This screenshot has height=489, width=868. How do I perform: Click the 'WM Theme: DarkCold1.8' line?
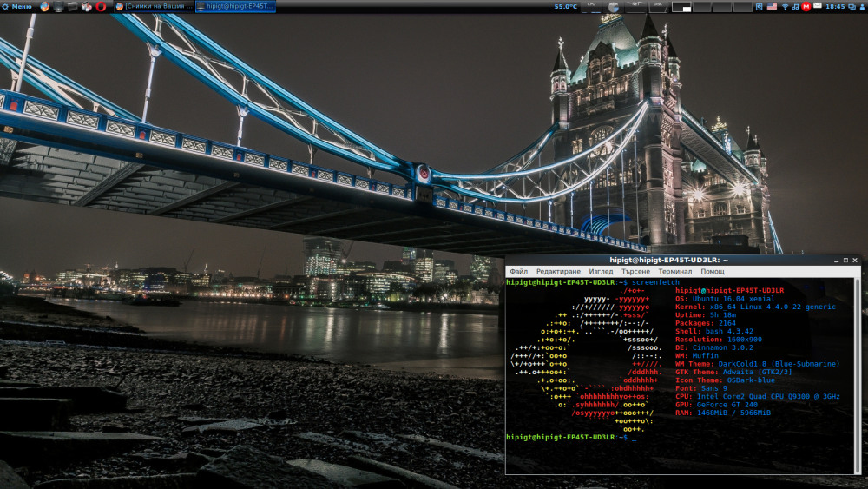pyautogui.click(x=757, y=364)
